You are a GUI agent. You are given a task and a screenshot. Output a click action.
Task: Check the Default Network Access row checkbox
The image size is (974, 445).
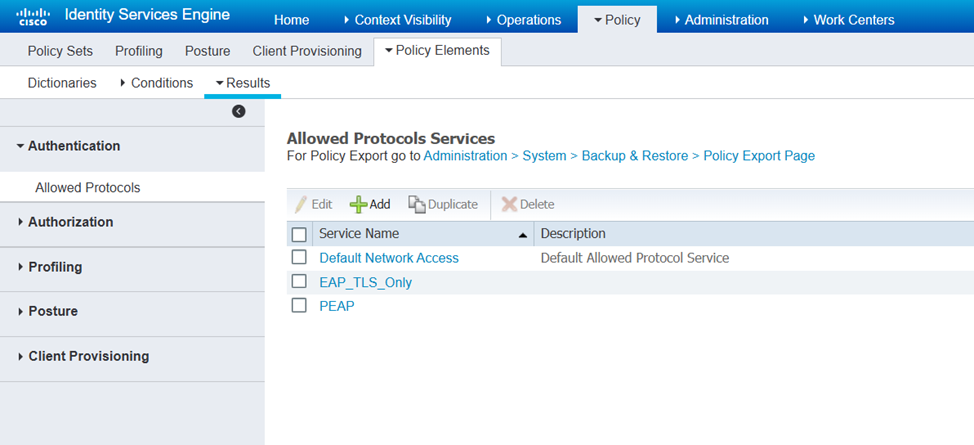tap(299, 257)
